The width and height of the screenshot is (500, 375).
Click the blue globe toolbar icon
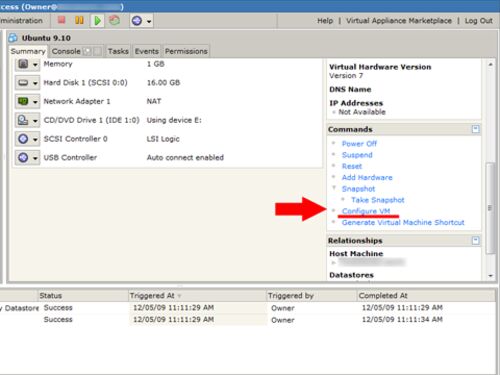pyautogui.click(x=137, y=21)
